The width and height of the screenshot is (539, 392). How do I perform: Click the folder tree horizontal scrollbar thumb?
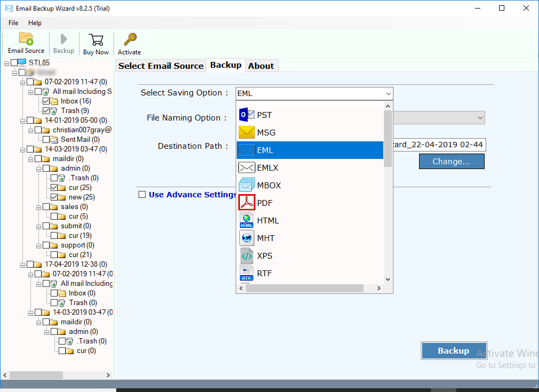tap(36, 375)
